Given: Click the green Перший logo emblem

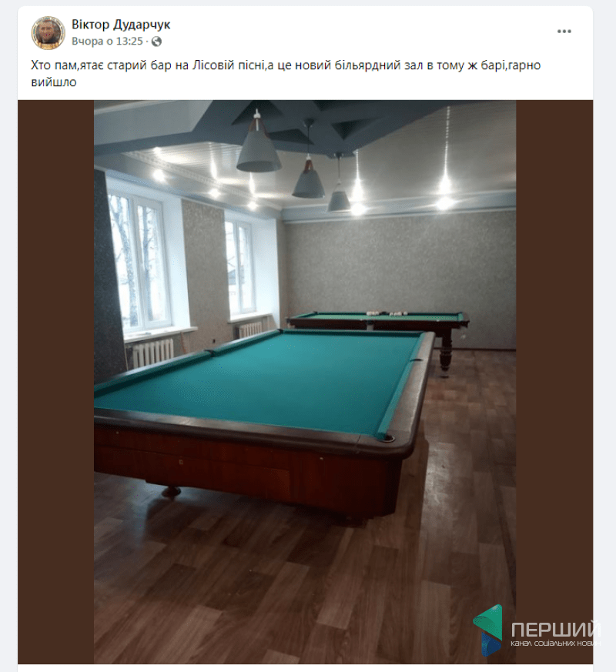Looking at the screenshot, I should pyautogui.click(x=488, y=630).
